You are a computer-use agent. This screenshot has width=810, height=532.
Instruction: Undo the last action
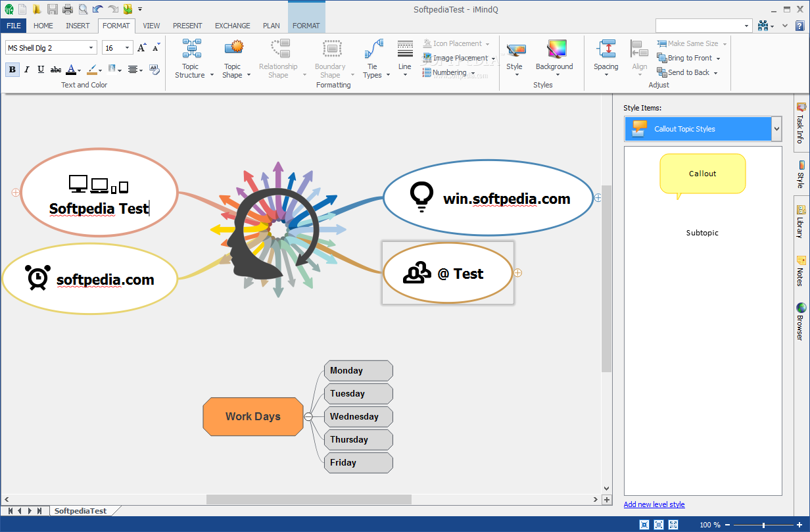pyautogui.click(x=98, y=9)
